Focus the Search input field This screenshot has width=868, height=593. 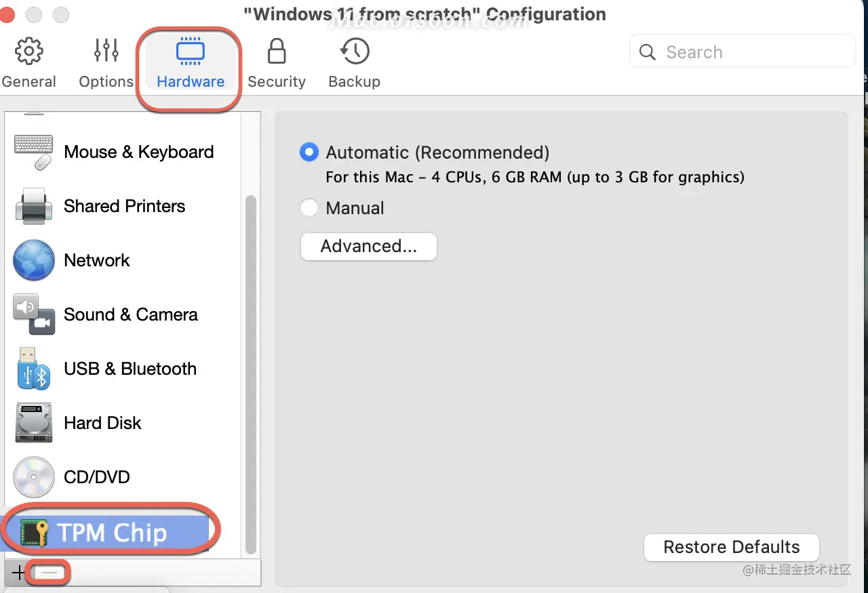coord(742,52)
